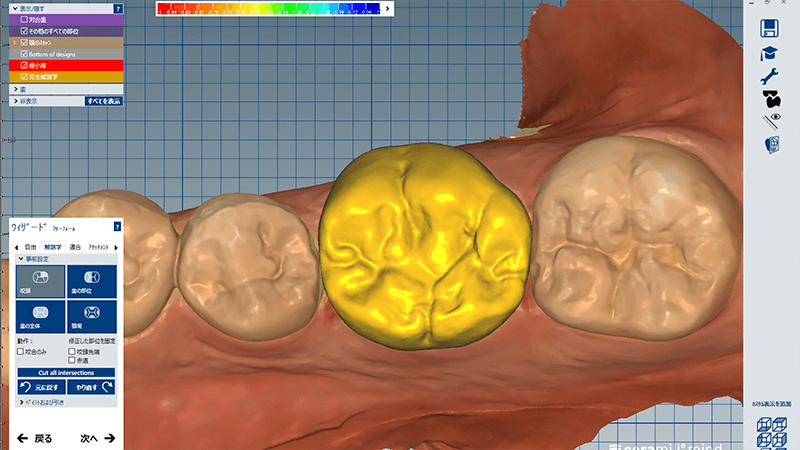Switch to the 適合 tab
The height and width of the screenshot is (450, 800).
click(x=76, y=246)
